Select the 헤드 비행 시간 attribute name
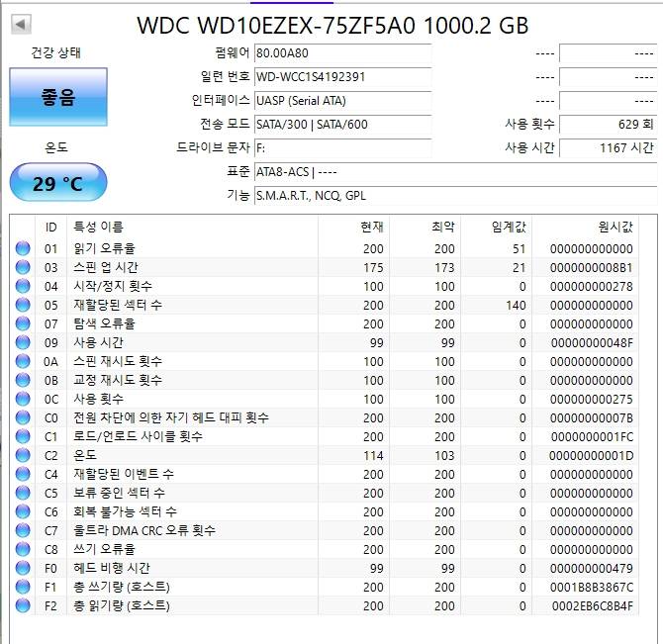The width and height of the screenshot is (663, 644). (112, 568)
